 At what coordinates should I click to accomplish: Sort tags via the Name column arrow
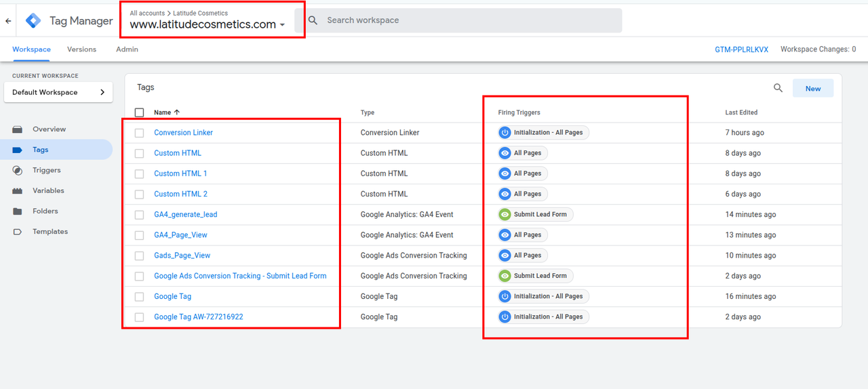click(x=177, y=112)
